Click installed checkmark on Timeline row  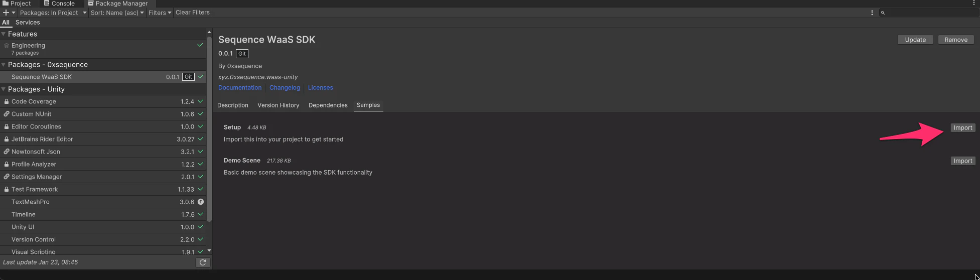point(201,214)
